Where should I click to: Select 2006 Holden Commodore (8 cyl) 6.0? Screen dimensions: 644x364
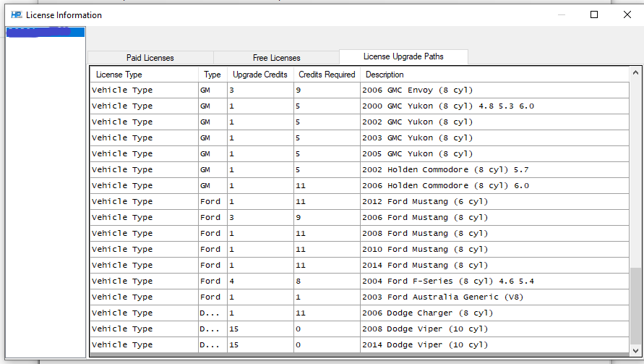point(359,185)
